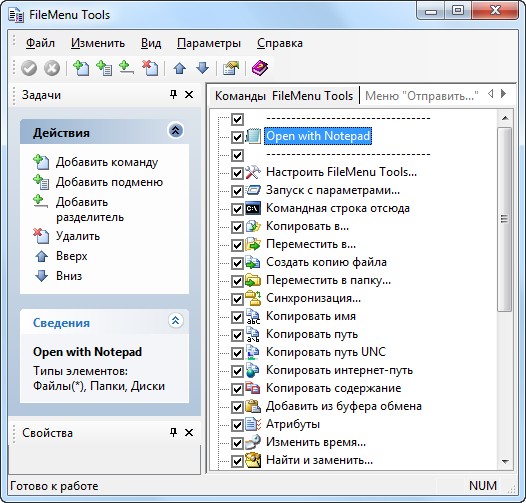Click the blue Up arrow toolbar icon
Screen dimensions: 526x503
(x=179, y=68)
